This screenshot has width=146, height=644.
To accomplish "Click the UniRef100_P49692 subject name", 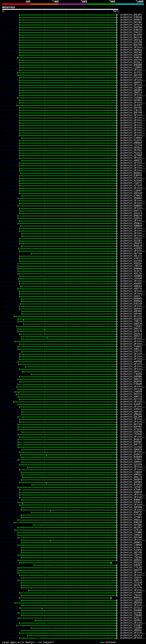I will (x=131, y=347).
